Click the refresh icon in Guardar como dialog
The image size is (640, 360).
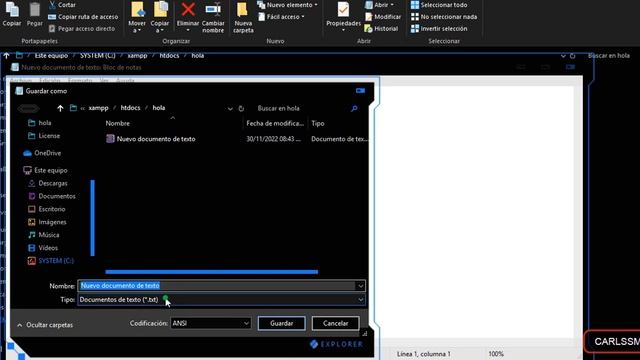241,109
